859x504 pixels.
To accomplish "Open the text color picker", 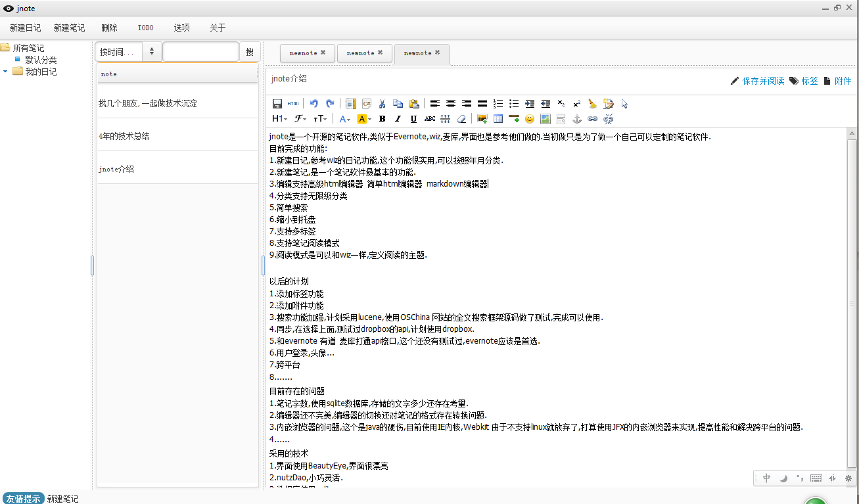I will tap(344, 119).
